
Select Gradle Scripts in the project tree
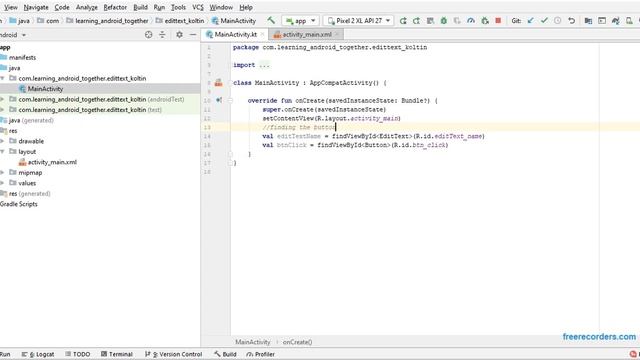(19, 204)
